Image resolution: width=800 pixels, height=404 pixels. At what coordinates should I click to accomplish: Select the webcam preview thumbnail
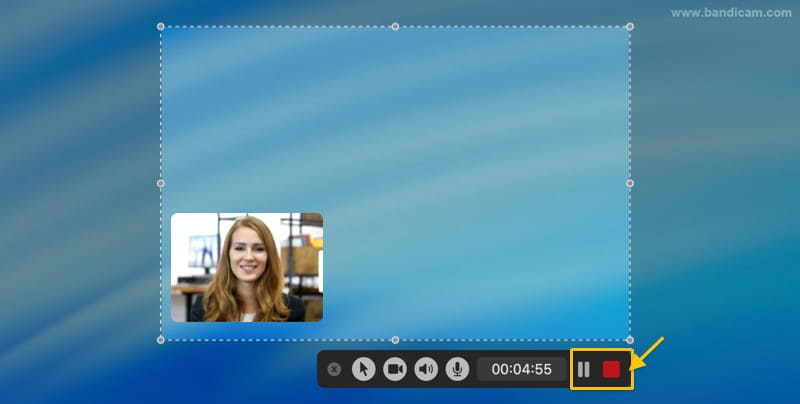pyautogui.click(x=247, y=267)
